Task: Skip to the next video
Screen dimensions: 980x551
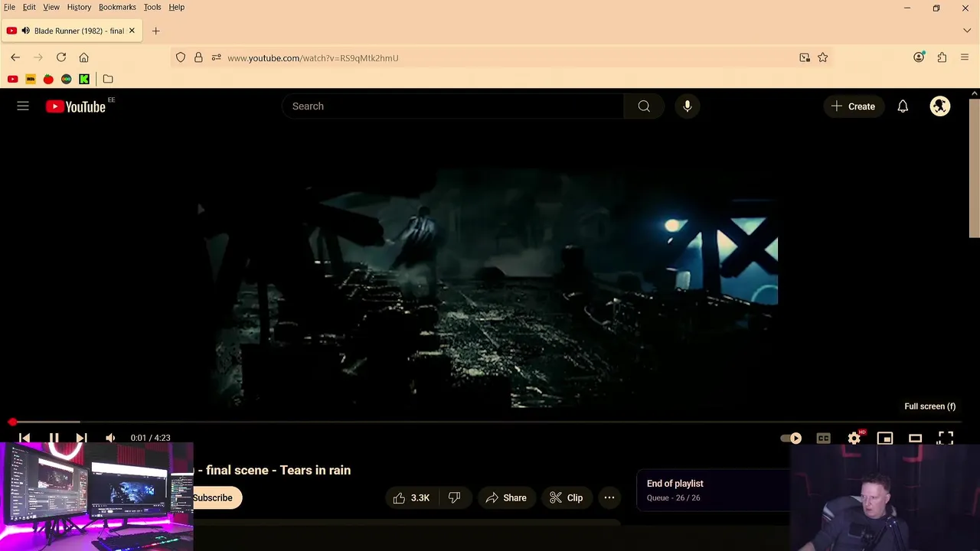Action: pyautogui.click(x=81, y=438)
